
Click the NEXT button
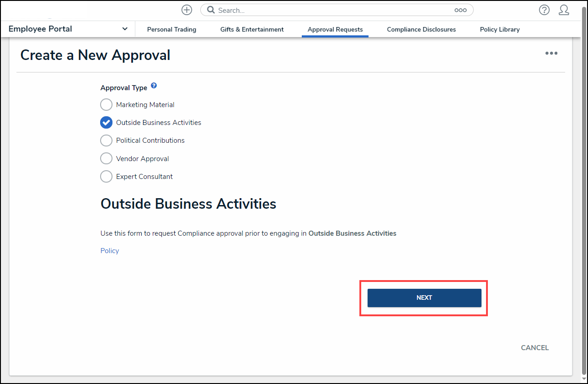424,298
